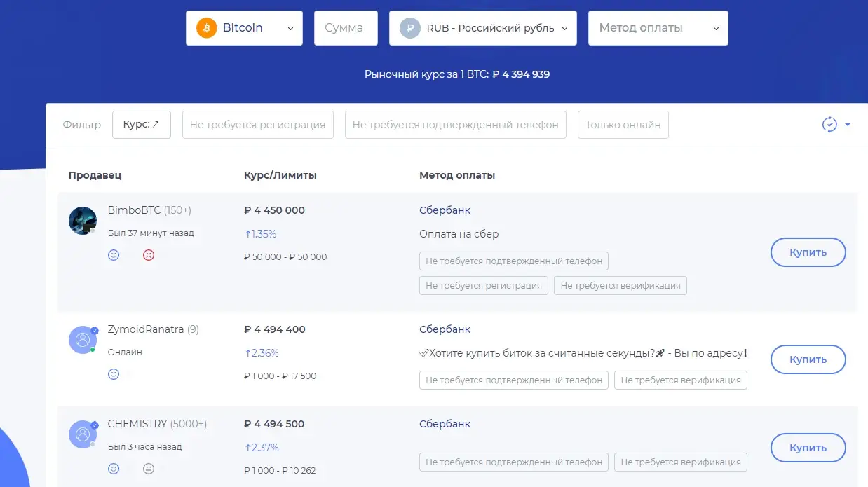Click the ruble currency symbol icon

pyautogui.click(x=409, y=28)
